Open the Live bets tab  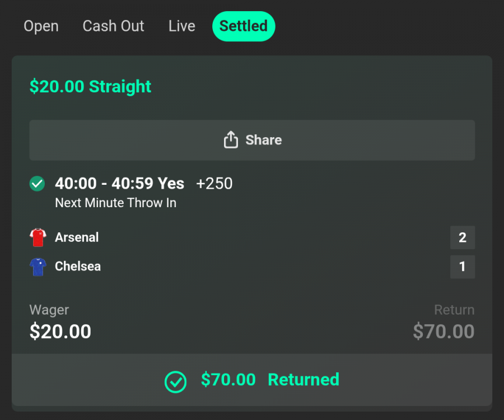(x=181, y=26)
